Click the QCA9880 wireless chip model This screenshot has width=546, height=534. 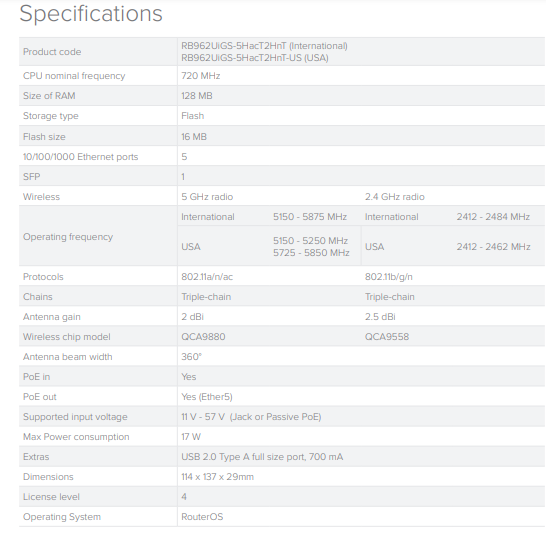pos(203,337)
